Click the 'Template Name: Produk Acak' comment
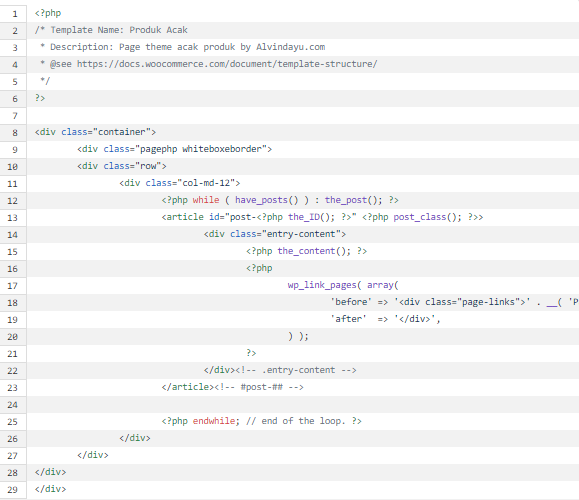579x500 pixels. 119,30
